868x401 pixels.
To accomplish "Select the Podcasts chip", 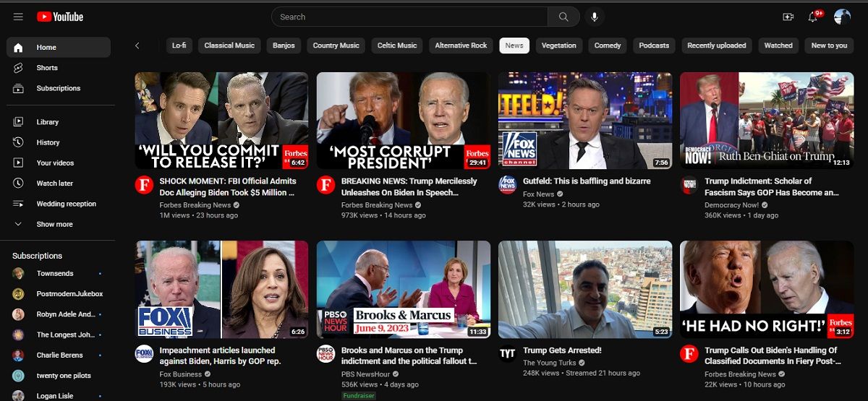I will pos(654,46).
